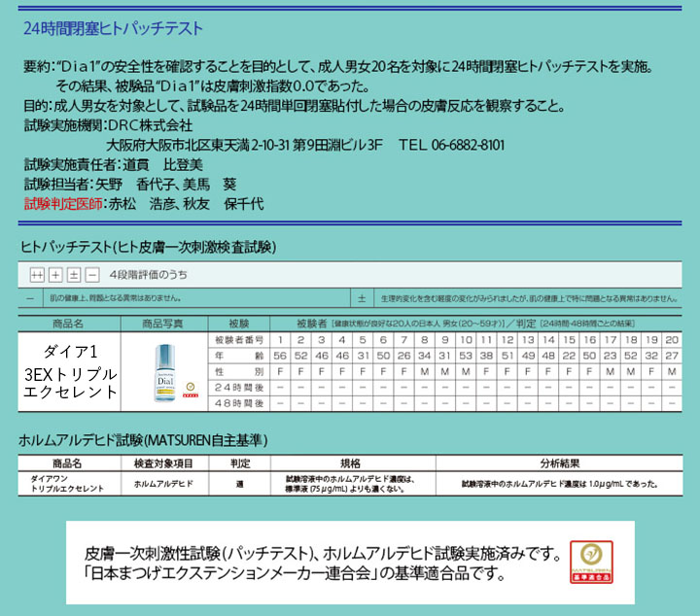Click the 検査対象項目 column header
This screenshot has width=700, height=616.
tap(163, 463)
